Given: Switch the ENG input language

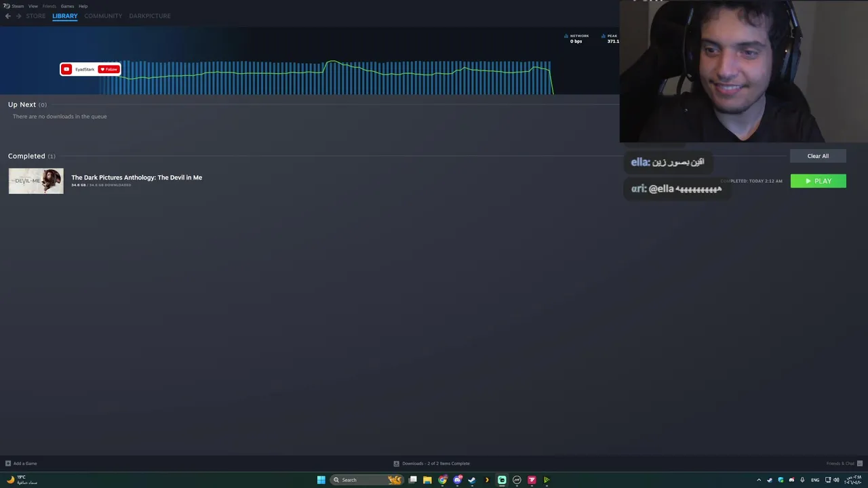Looking at the screenshot, I should 815,480.
